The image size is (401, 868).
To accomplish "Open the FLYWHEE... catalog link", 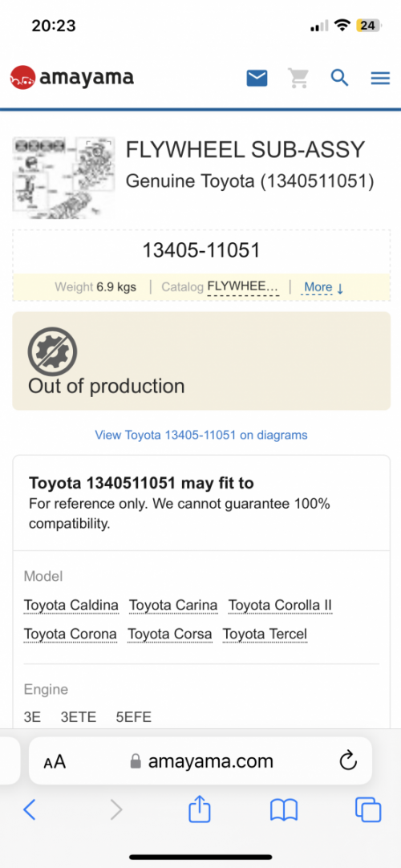I will 243,286.
